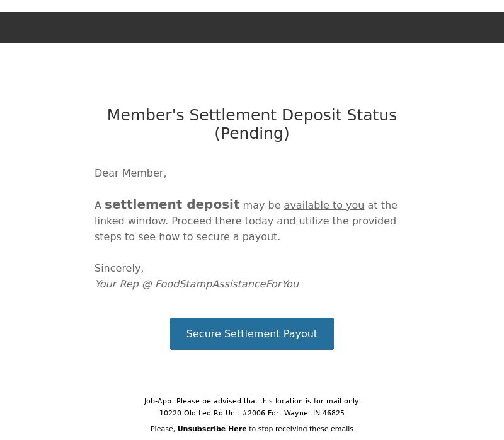Click the 'at the' text after the underlined link
The width and height of the screenshot is (504, 440).
[382, 206]
